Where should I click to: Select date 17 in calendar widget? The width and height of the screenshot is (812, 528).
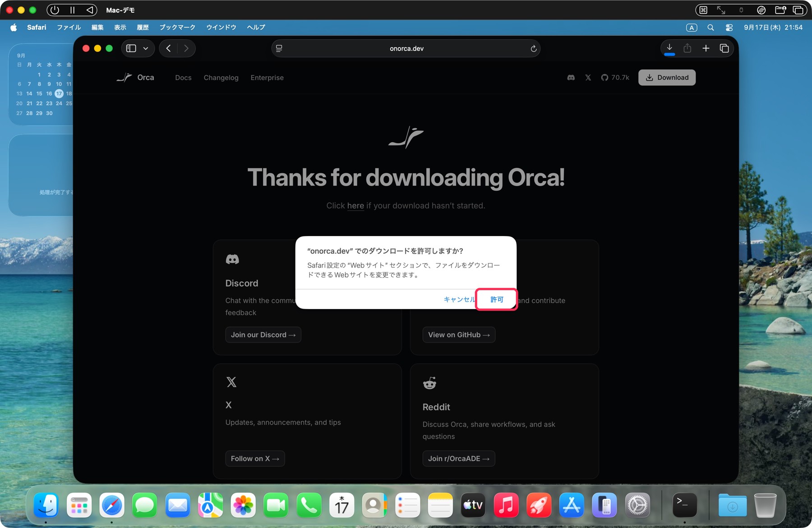click(x=59, y=93)
